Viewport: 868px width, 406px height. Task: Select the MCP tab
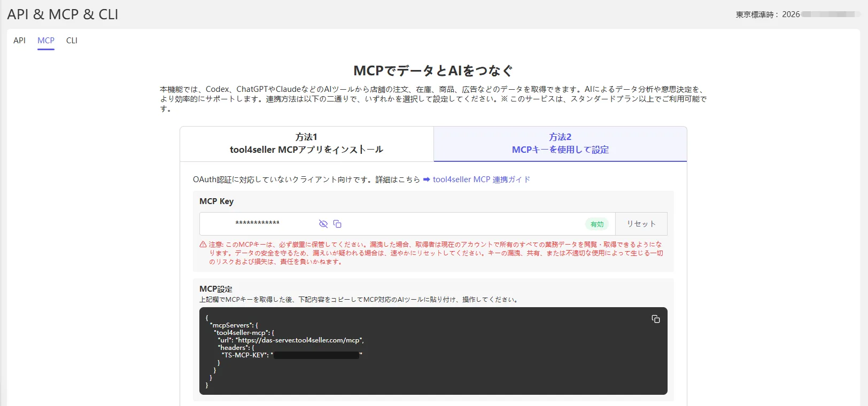46,41
